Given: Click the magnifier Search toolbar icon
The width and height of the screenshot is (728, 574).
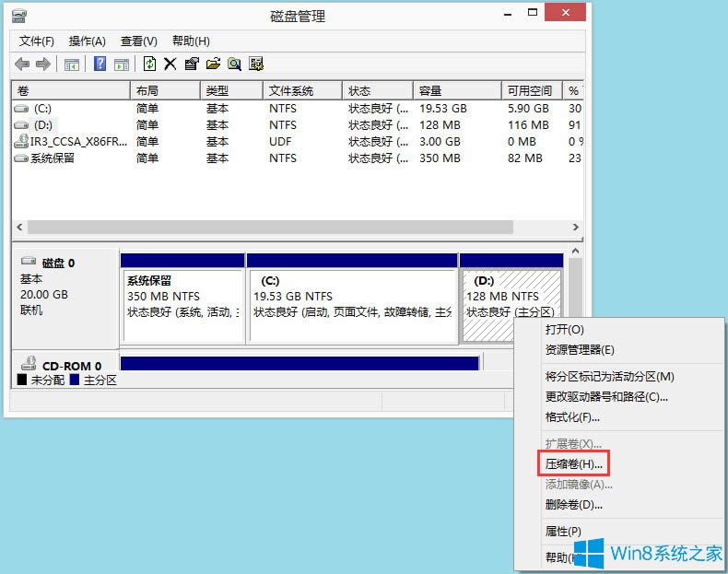Looking at the screenshot, I should [x=234, y=64].
